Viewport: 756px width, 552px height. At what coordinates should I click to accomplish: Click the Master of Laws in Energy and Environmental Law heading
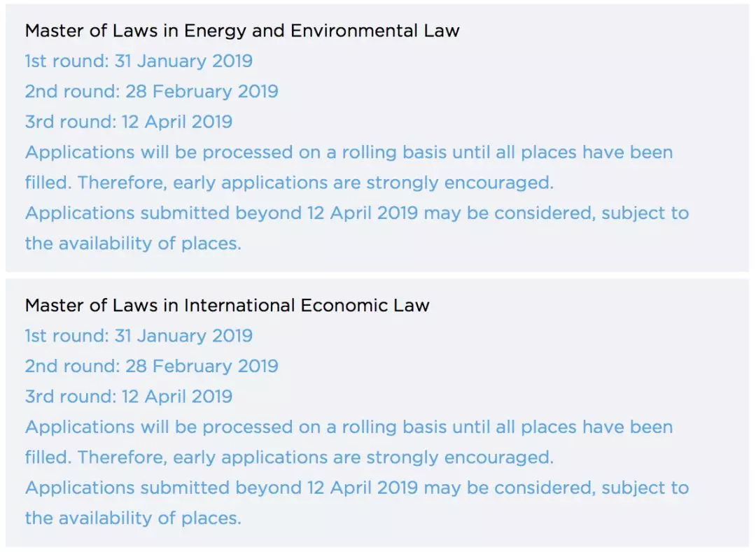tap(242, 31)
